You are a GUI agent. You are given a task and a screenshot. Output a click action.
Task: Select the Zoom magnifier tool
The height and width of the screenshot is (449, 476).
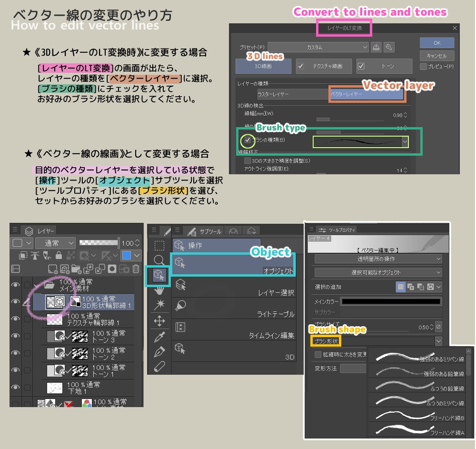click(159, 260)
